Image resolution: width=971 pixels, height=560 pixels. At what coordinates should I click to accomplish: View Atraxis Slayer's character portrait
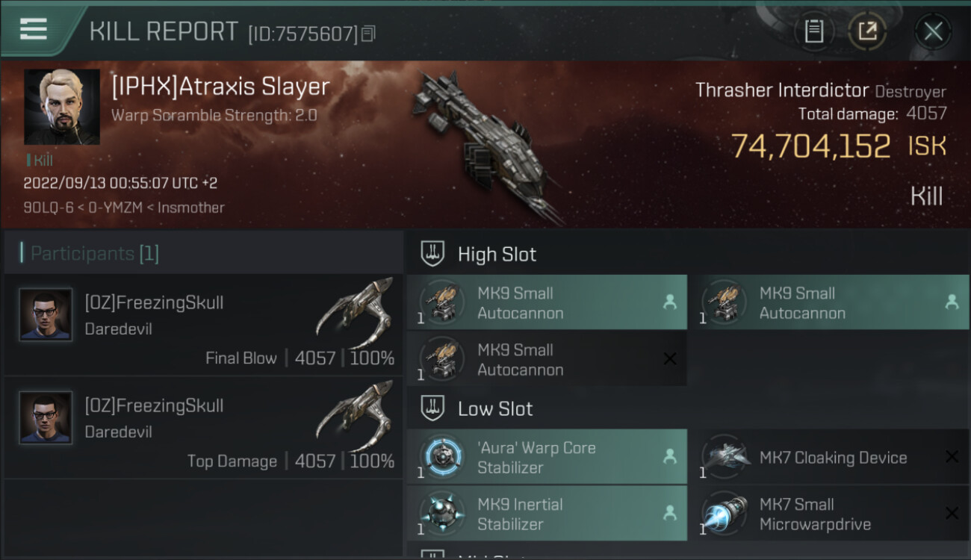coord(62,107)
